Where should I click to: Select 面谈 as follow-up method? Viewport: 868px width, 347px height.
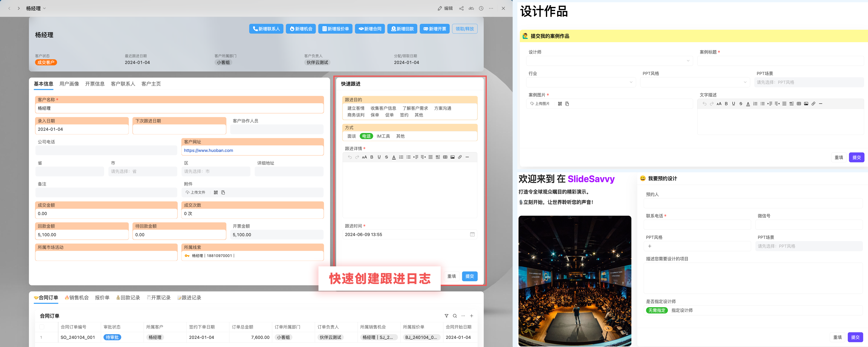click(351, 136)
